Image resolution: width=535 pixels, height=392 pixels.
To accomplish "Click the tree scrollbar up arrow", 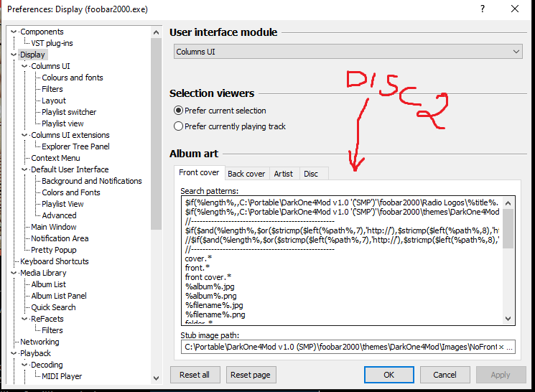I will 156,32.
